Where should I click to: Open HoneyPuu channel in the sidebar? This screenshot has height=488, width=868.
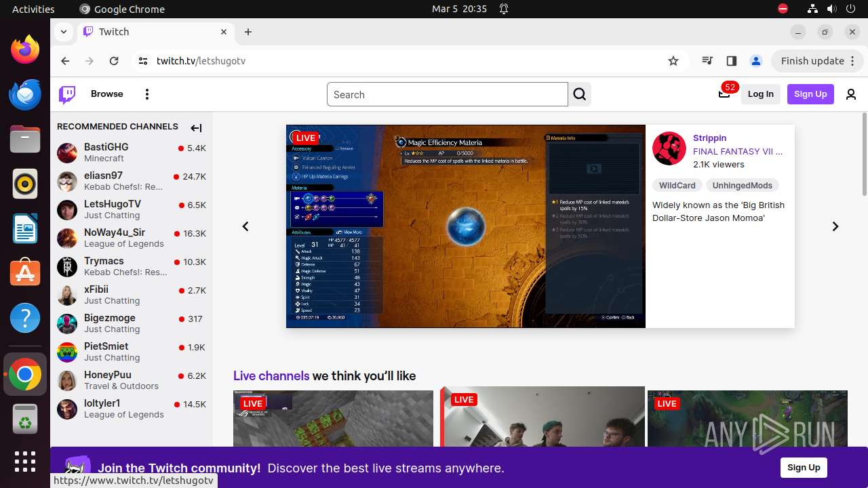(x=132, y=380)
